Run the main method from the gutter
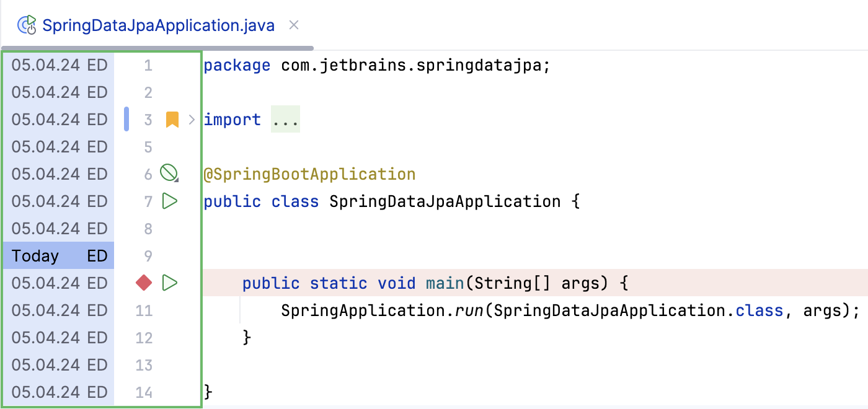 (169, 283)
